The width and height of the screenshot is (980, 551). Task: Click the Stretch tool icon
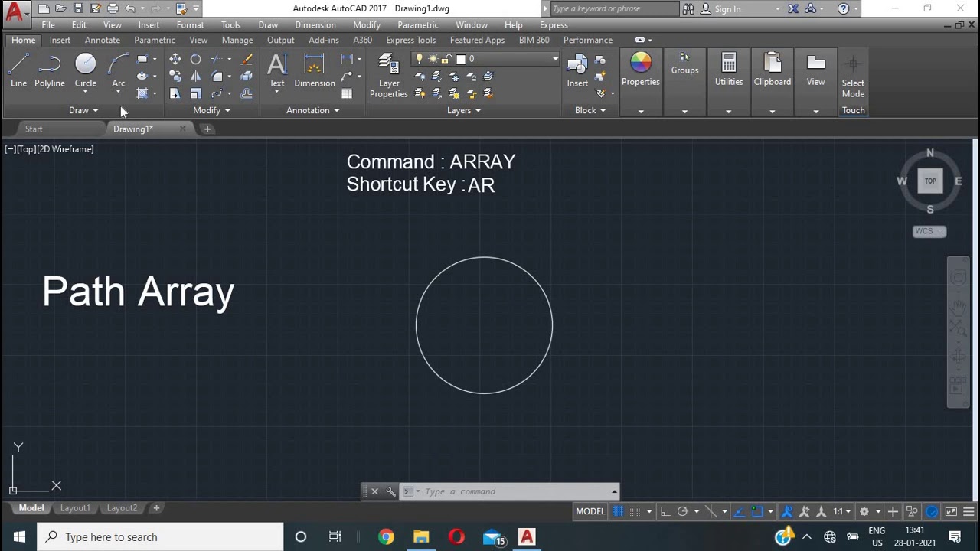175,93
